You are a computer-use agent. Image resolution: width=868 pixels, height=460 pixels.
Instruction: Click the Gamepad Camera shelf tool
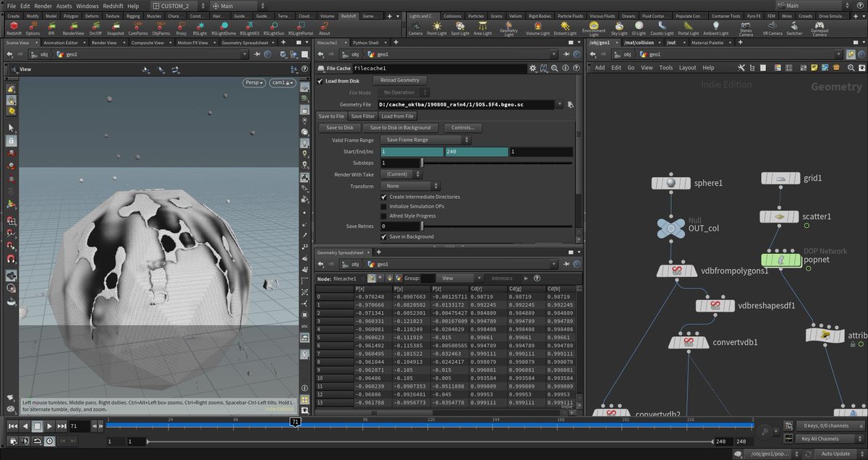pyautogui.click(x=820, y=28)
